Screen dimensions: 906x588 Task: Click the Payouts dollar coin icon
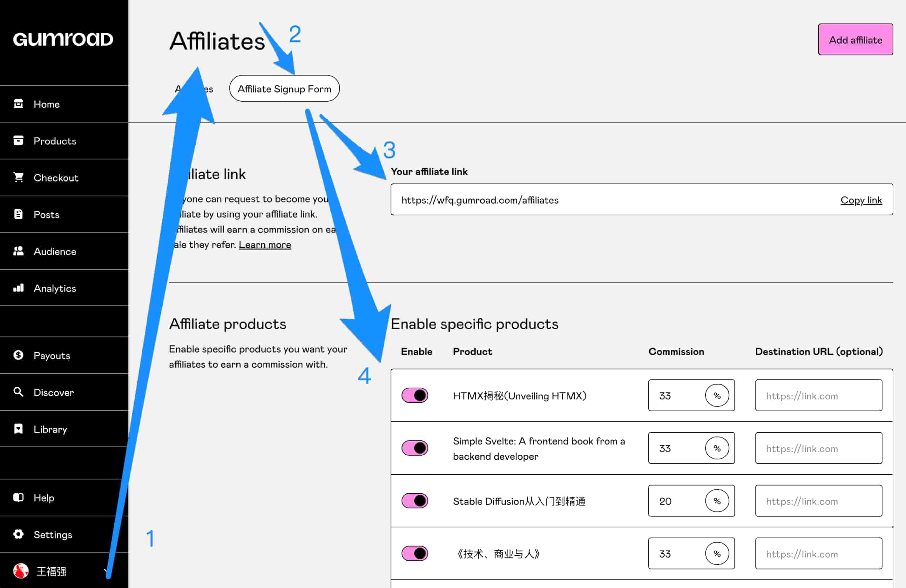tap(18, 355)
